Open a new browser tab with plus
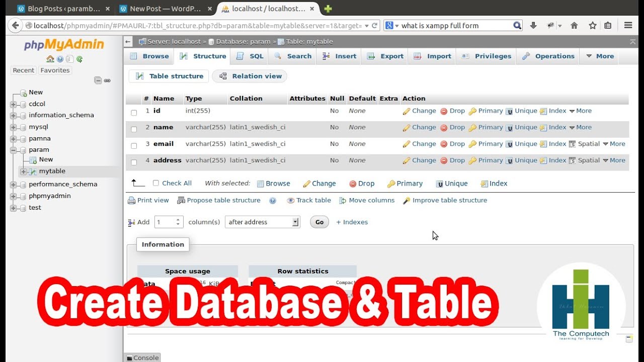The width and height of the screenshot is (644, 362). point(328,9)
